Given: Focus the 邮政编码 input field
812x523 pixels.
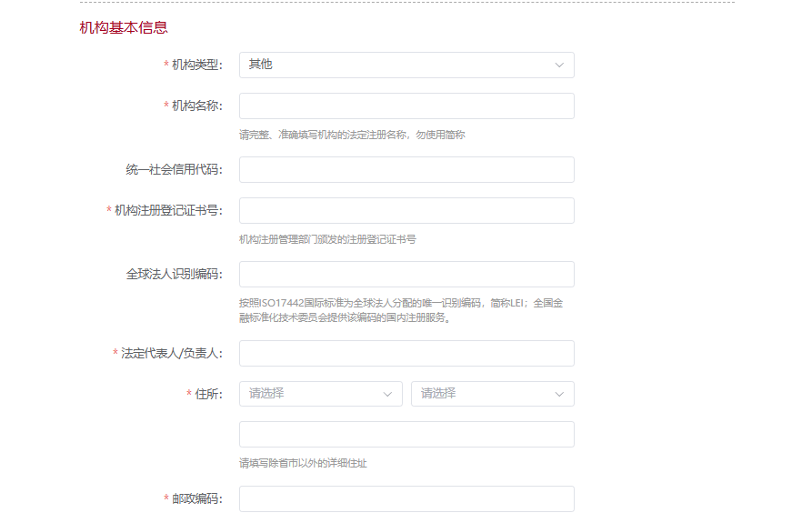Looking at the screenshot, I should (406, 498).
